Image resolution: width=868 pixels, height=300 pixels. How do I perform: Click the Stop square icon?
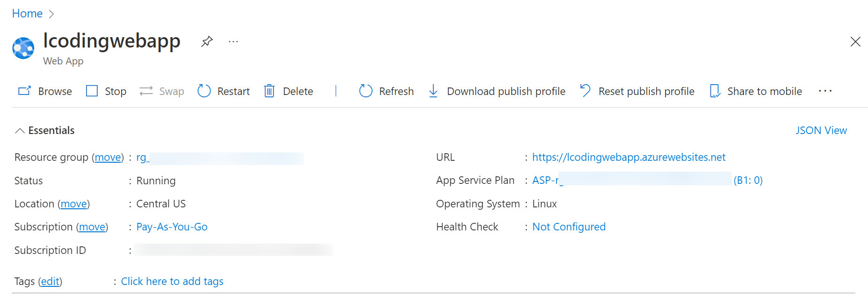point(92,91)
